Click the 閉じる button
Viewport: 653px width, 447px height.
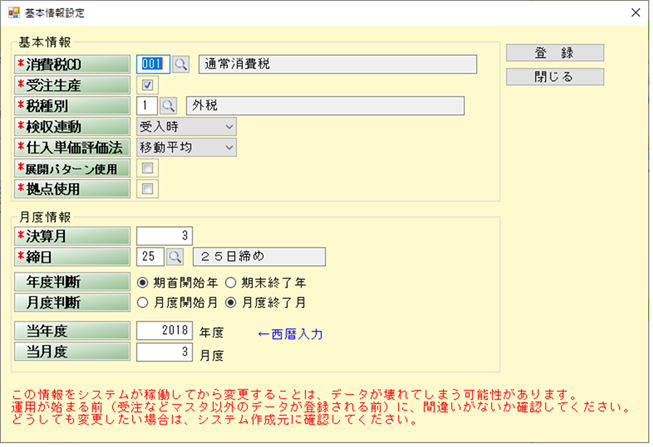tap(554, 77)
